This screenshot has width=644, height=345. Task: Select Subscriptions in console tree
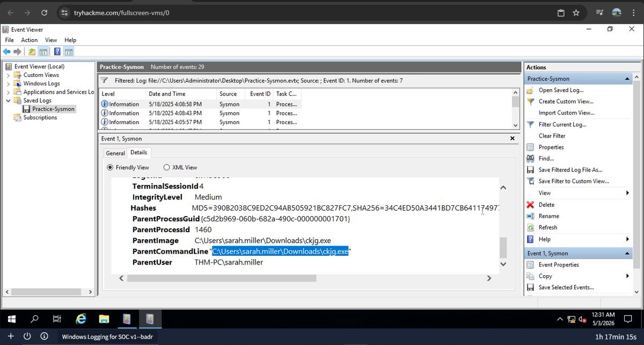[x=40, y=118]
